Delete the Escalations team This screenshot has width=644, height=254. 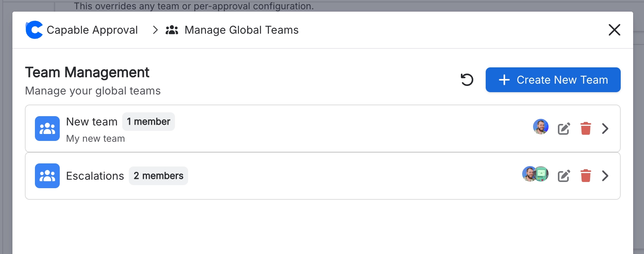586,176
